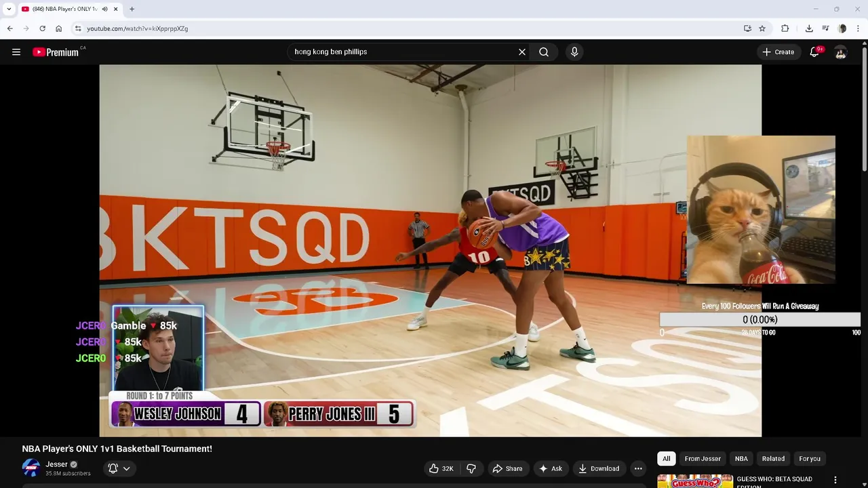Close the NBA Player's ONLY tab
The width and height of the screenshot is (868, 488).
point(116,9)
